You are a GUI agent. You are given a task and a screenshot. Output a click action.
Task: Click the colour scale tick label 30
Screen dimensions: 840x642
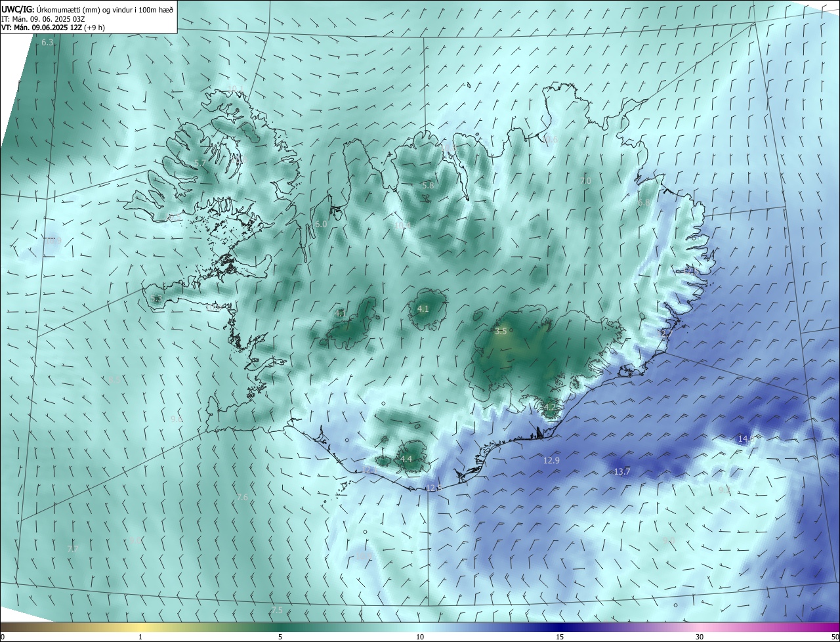700,637
